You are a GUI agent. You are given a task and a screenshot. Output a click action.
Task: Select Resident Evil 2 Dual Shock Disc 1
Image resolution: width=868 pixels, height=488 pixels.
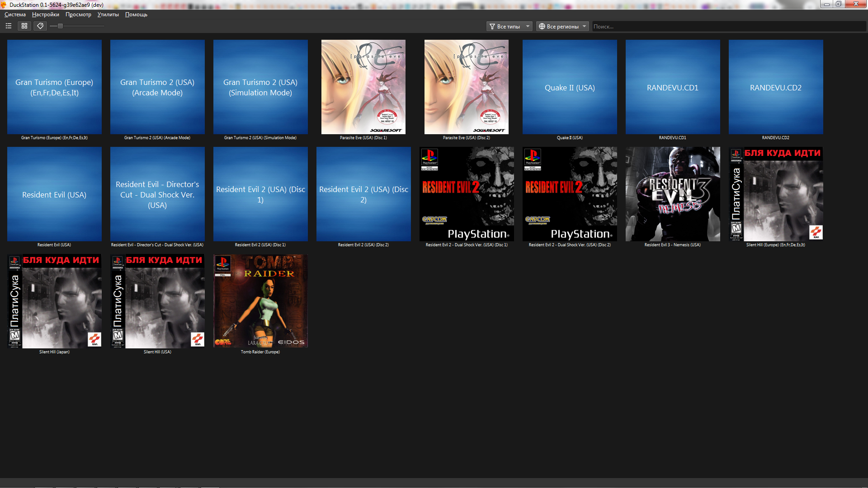(467, 194)
